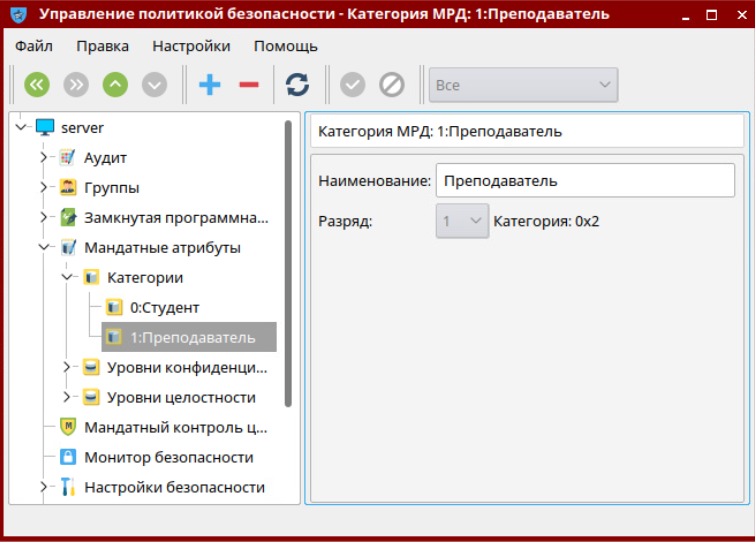Move up with green up-arrow button
The image size is (755, 542).
(x=115, y=85)
